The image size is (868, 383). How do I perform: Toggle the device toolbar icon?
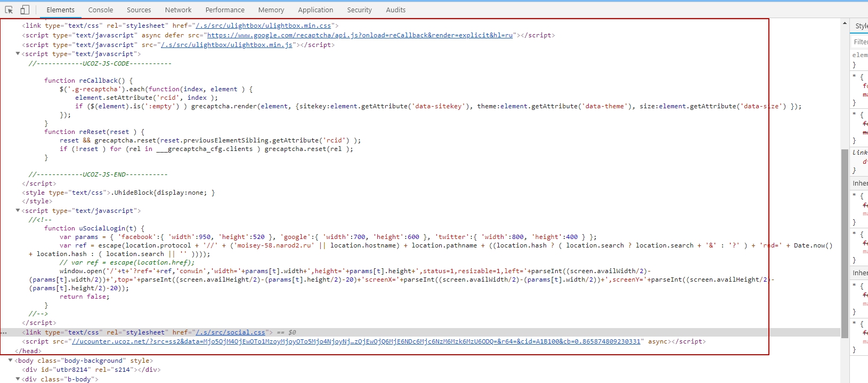point(25,10)
